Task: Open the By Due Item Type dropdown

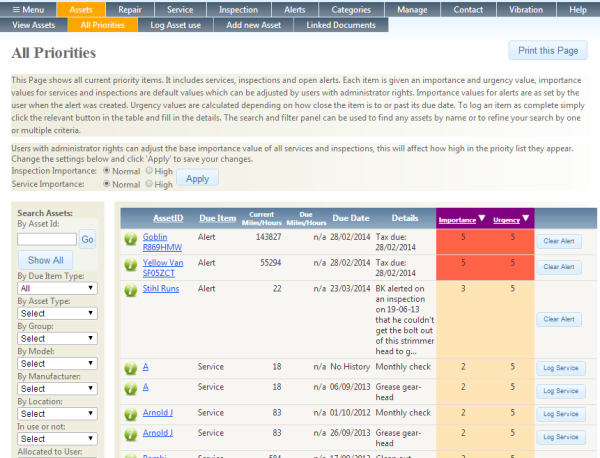Action: pos(57,288)
